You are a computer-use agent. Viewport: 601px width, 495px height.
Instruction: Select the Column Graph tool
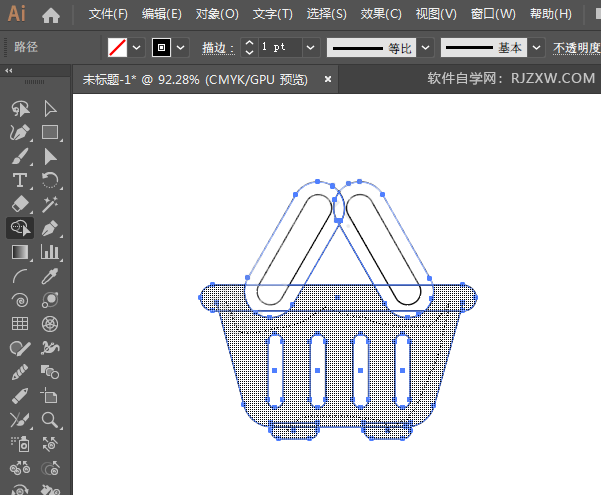click(49, 252)
